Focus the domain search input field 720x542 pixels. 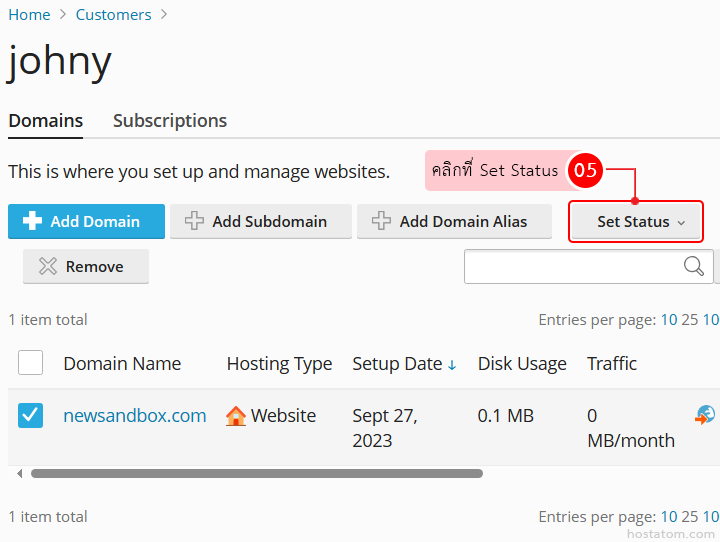coord(572,266)
